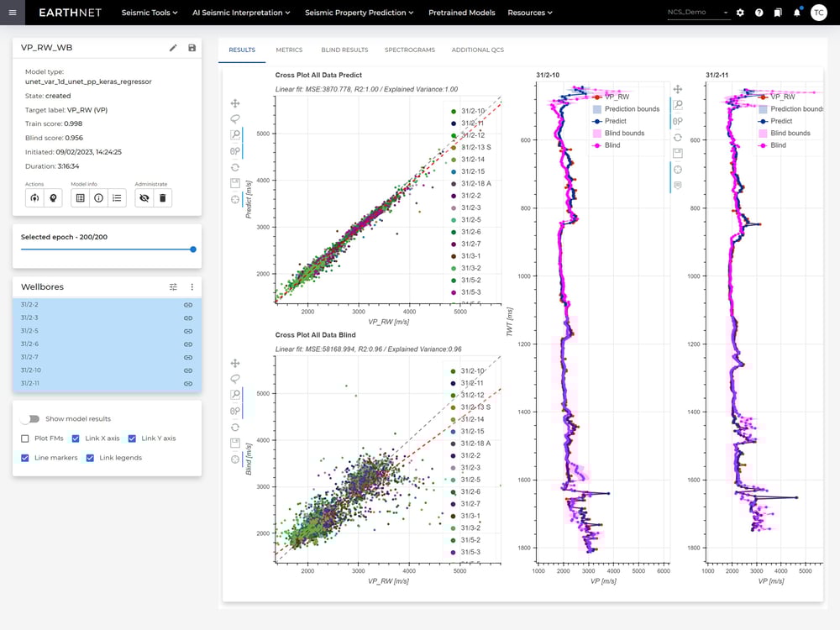Open the model info circle icon

point(98,198)
